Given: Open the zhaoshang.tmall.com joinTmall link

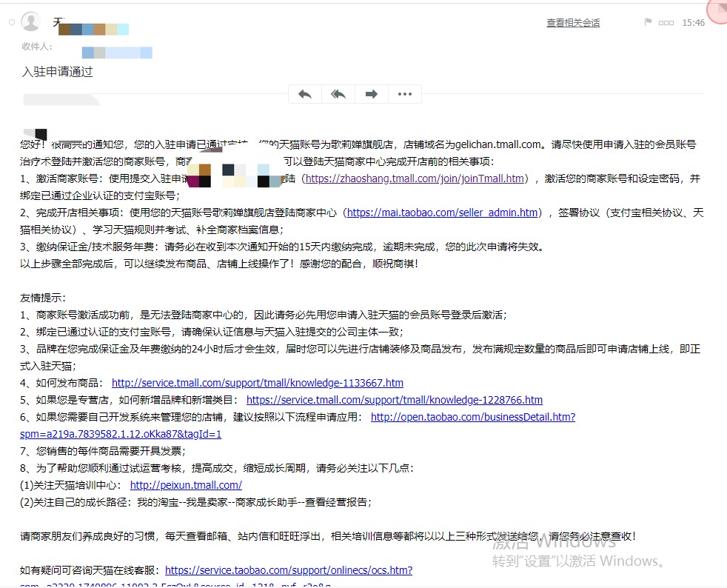Looking at the screenshot, I should 415,178.
